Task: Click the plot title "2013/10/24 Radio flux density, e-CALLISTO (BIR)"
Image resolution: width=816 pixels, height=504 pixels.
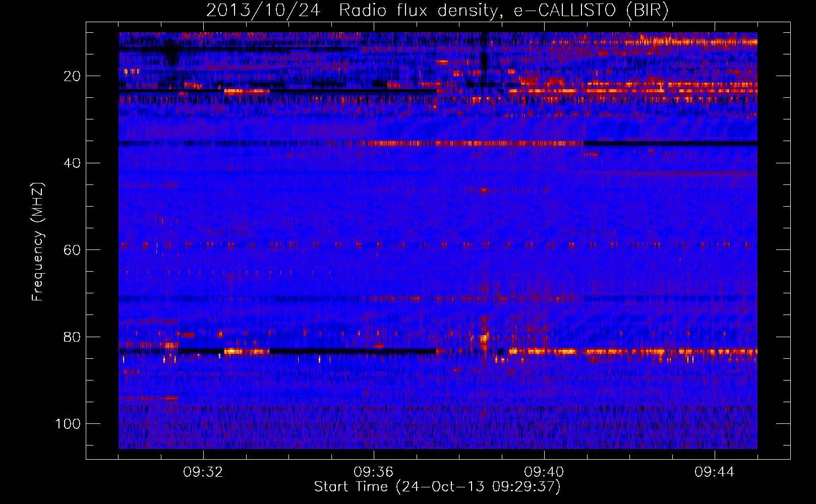Action: click(x=437, y=10)
